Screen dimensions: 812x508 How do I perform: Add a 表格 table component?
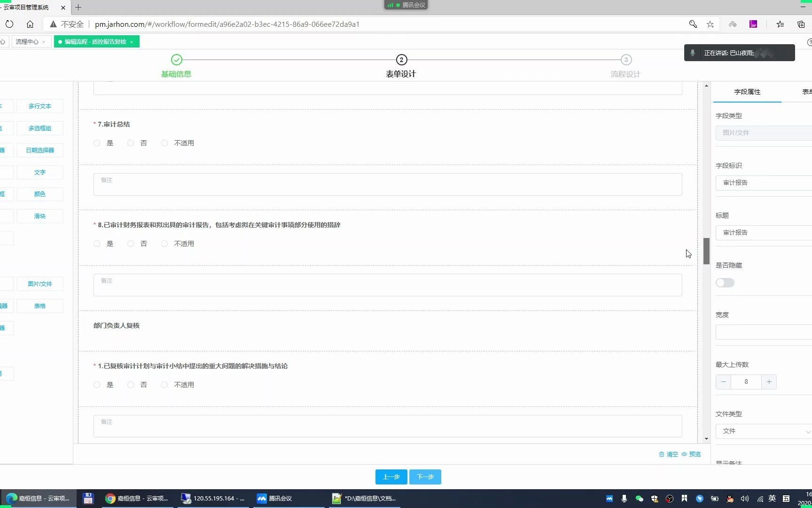point(40,306)
